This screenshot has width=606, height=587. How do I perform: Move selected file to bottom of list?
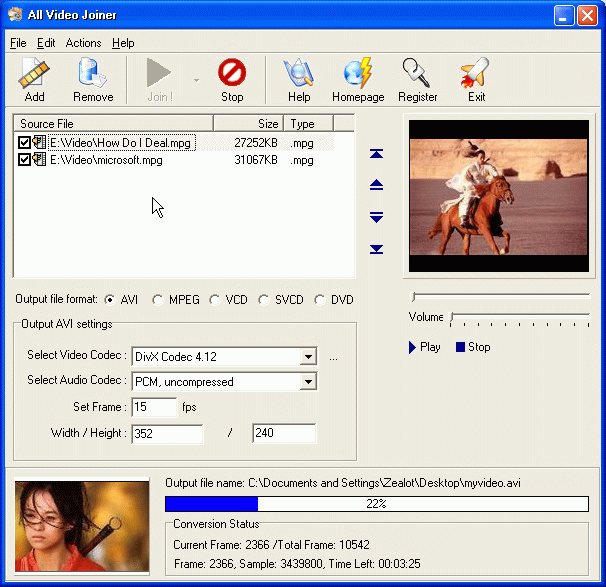click(x=376, y=249)
